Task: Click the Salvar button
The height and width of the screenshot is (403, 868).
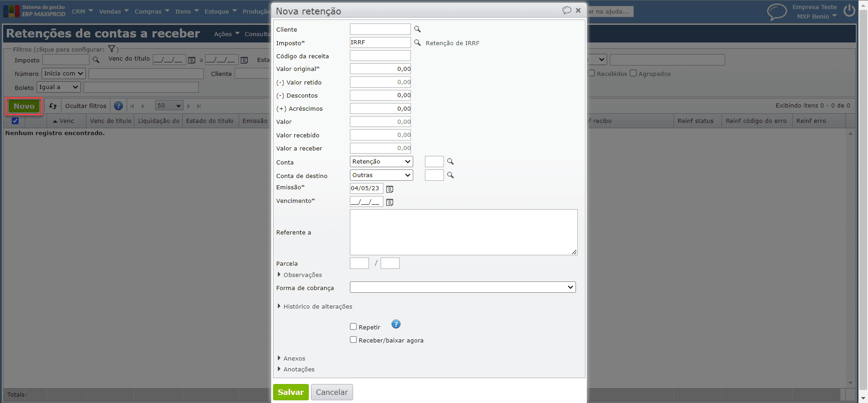Action: (291, 392)
